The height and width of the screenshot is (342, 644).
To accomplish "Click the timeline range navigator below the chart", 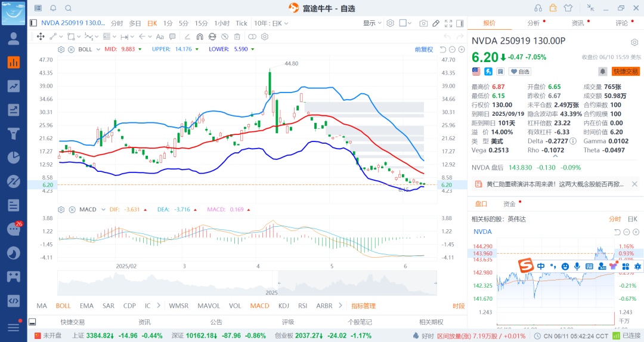I will point(247,282).
